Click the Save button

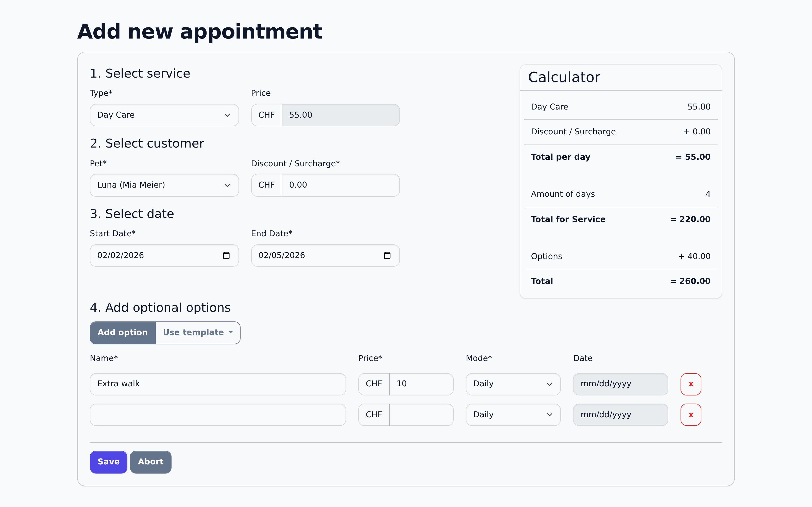pos(108,462)
